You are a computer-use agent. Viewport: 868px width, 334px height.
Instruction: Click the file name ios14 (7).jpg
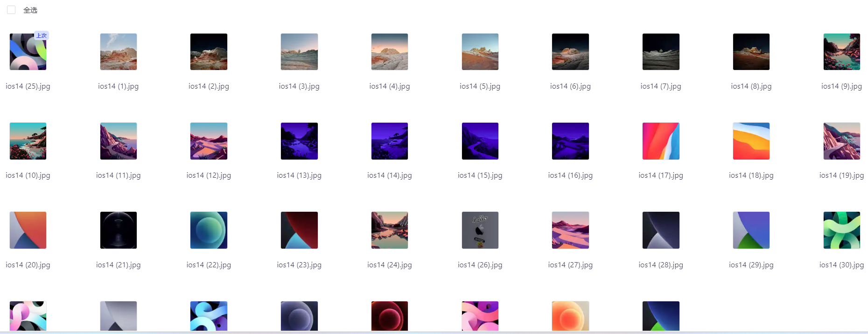(661, 86)
